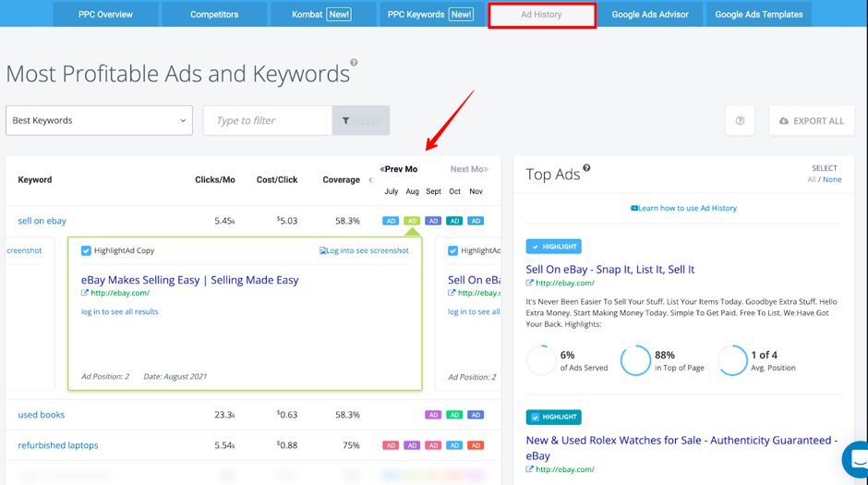The image size is (868, 485).
Task: Select July AD badge for sell on ebay
Action: coord(391,221)
